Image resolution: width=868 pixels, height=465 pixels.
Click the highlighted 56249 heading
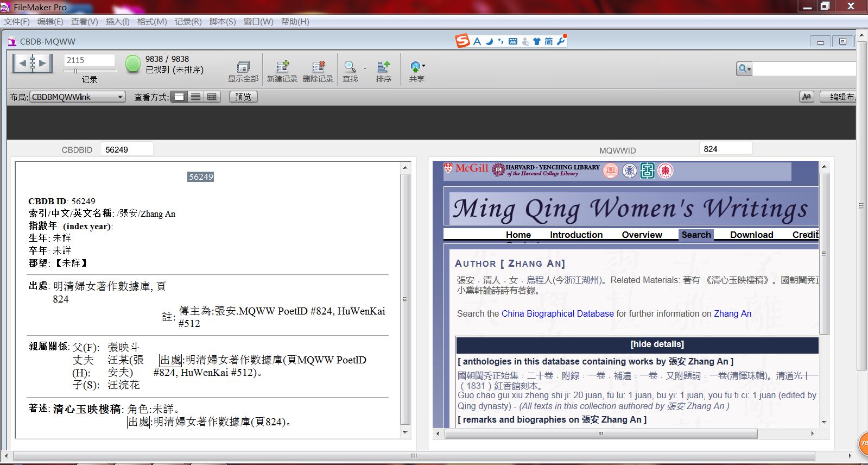(x=201, y=177)
